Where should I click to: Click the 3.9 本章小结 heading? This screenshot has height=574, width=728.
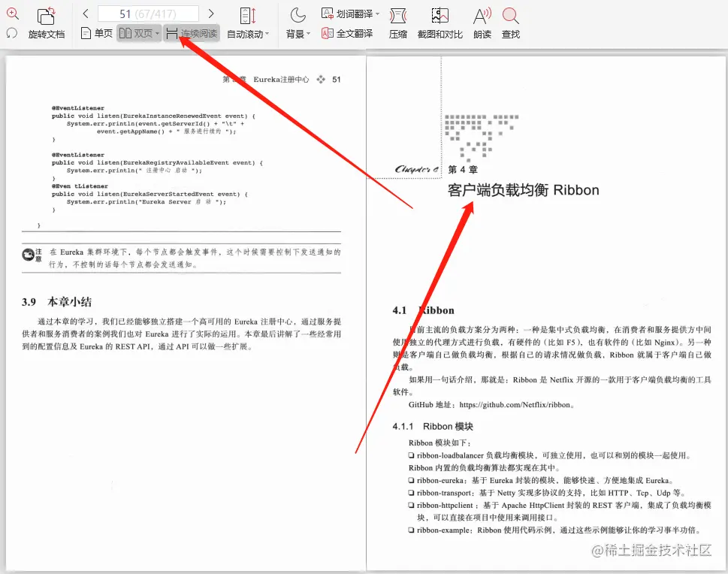56,302
